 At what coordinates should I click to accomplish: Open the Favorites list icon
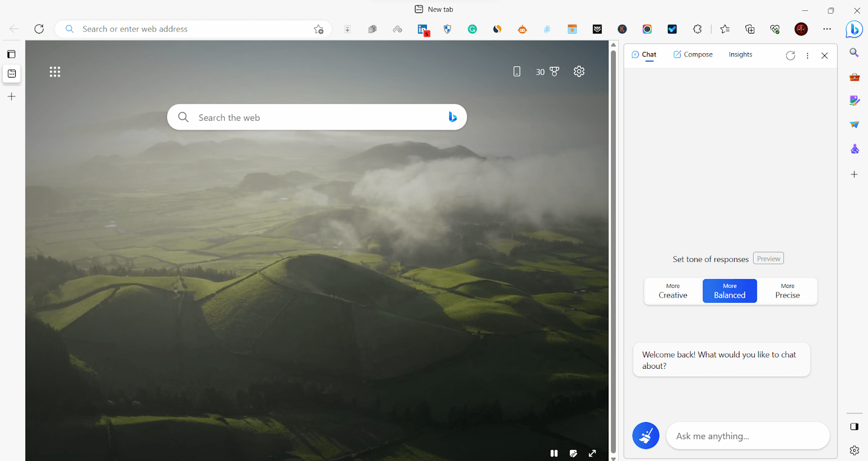click(x=725, y=29)
